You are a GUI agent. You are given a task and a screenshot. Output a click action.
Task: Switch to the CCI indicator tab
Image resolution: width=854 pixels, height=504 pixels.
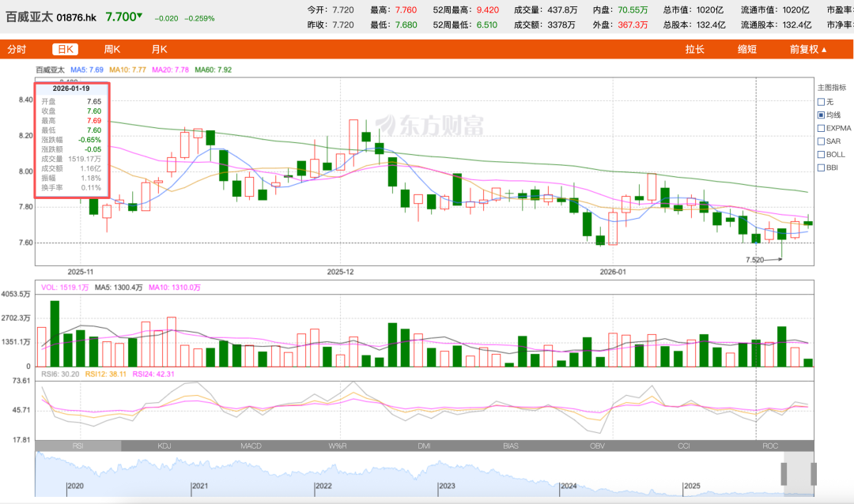684,446
